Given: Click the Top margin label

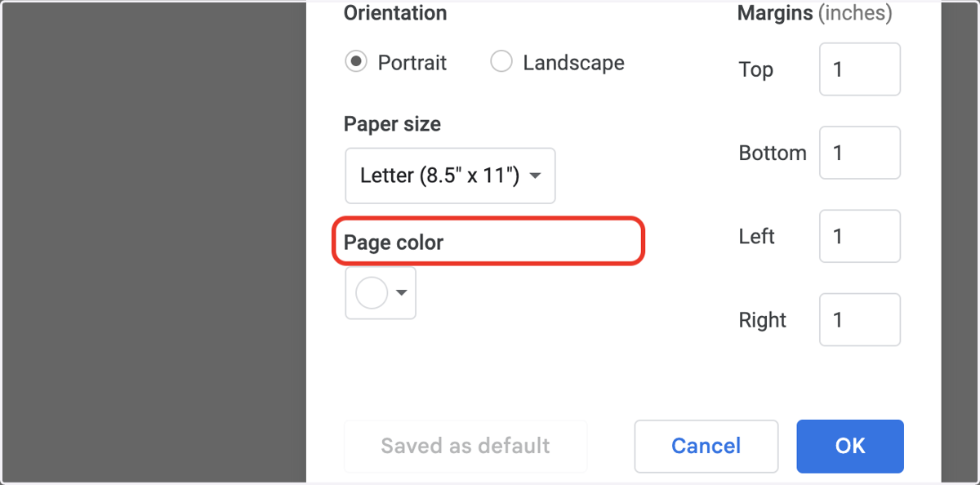Looking at the screenshot, I should (x=756, y=69).
